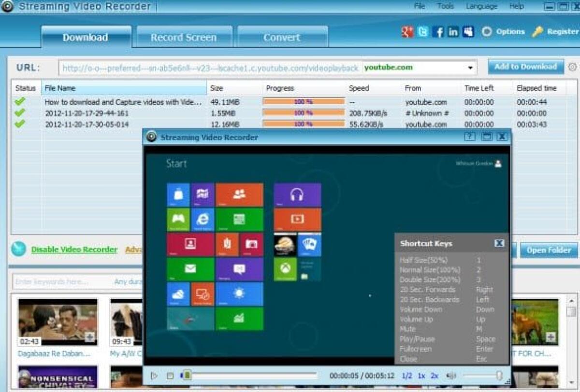Open the Google+ share icon
Image resolution: width=580 pixels, height=392 pixels.
(x=407, y=32)
